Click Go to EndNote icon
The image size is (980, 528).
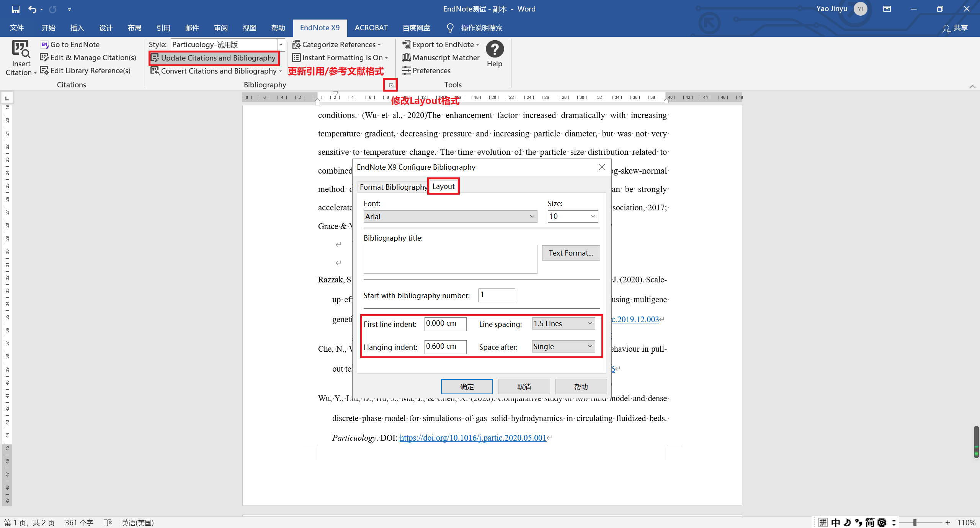44,44
